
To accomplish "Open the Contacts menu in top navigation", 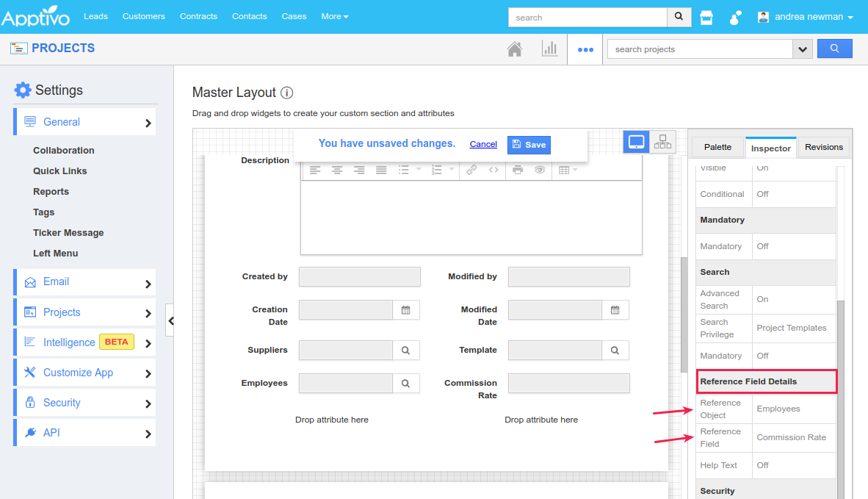I will pyautogui.click(x=250, y=16).
